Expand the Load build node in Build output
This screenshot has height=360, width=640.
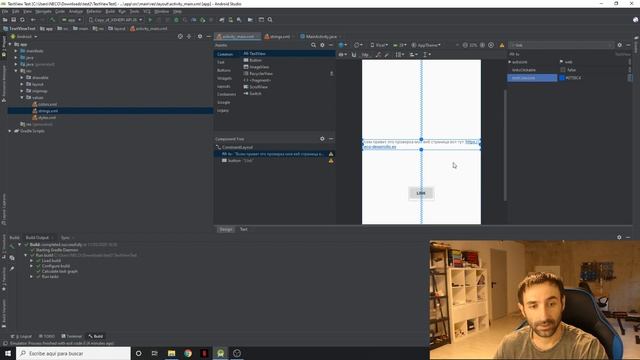coord(31,260)
